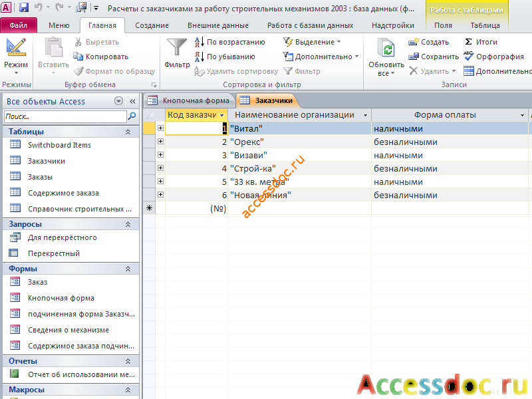
Task: Collapse the Запросы group
Action: (x=128, y=224)
